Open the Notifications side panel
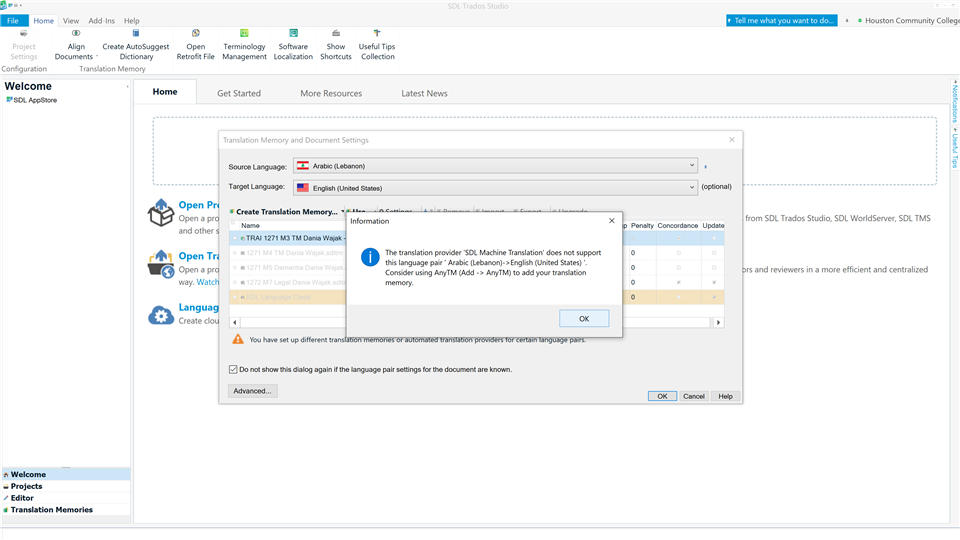Viewport: 960px width, 540px height. click(954, 101)
